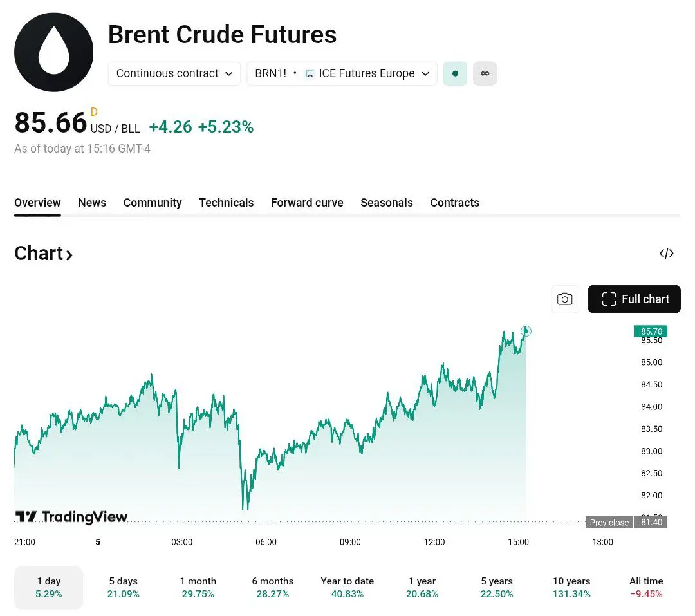The height and width of the screenshot is (616, 695).
Task: Open the BRN1! ICE Futures Europe dropdown
Action: click(342, 73)
